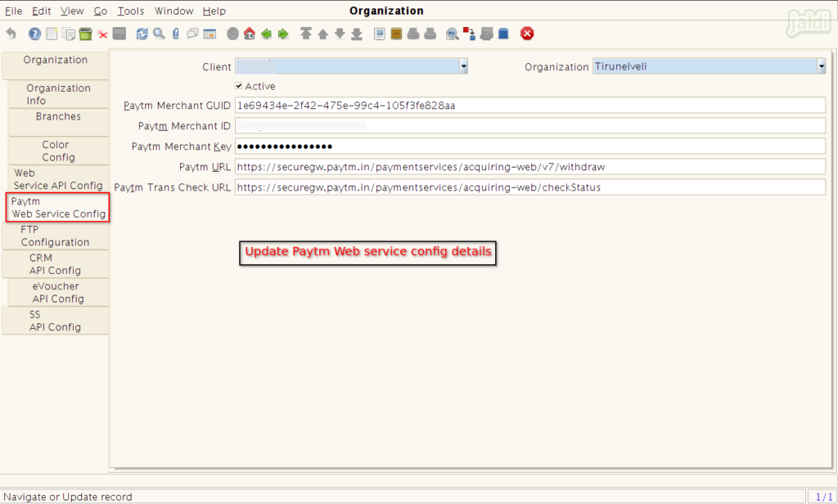The image size is (838, 504).
Task: Refresh the record with blue arrows icon
Action: click(x=142, y=34)
